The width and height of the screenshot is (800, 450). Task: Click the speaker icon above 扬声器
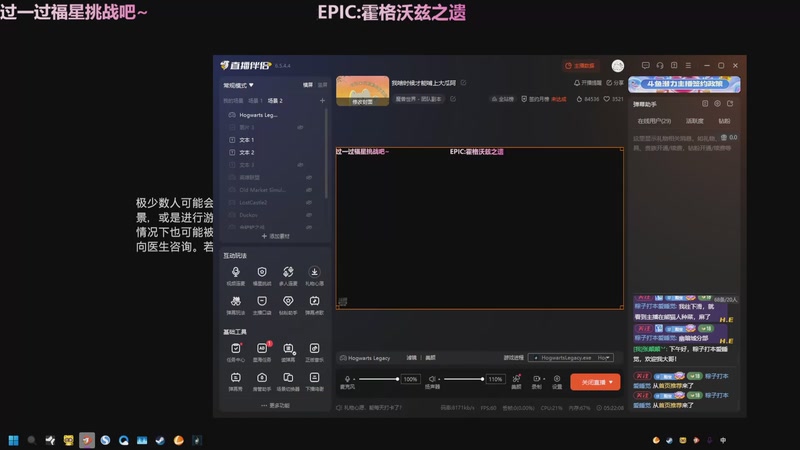pos(432,379)
